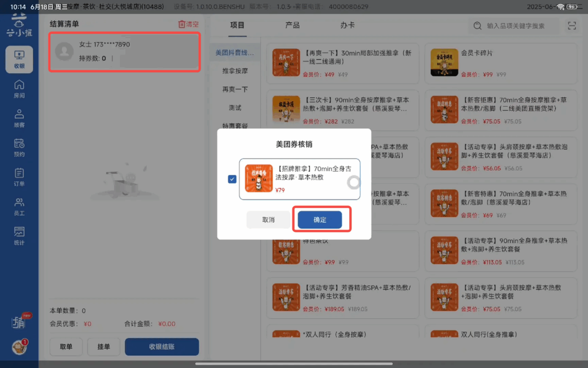588x368 pixels.
Task: Select the 【活动专享】头肩颈按摩 ¥75.05 item
Action: [x=501, y=298]
